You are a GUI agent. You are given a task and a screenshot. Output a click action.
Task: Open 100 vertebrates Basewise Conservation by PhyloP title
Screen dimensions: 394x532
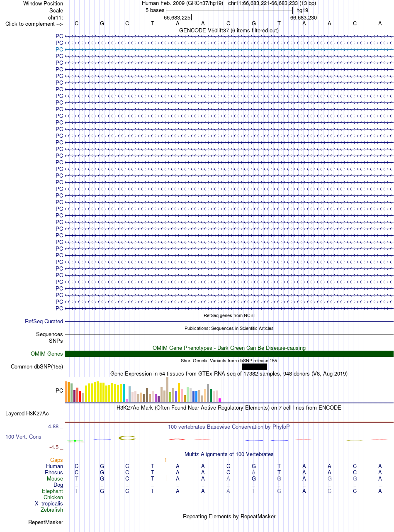[x=229, y=427]
